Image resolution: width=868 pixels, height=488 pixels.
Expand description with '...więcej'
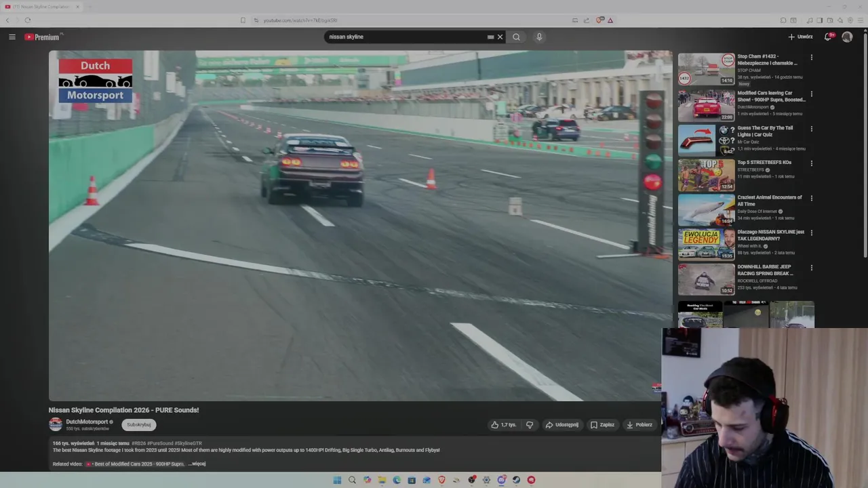tap(197, 464)
